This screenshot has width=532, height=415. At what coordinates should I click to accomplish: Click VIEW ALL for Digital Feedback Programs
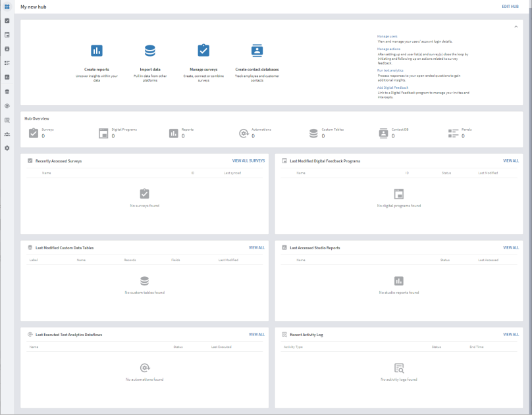point(511,160)
